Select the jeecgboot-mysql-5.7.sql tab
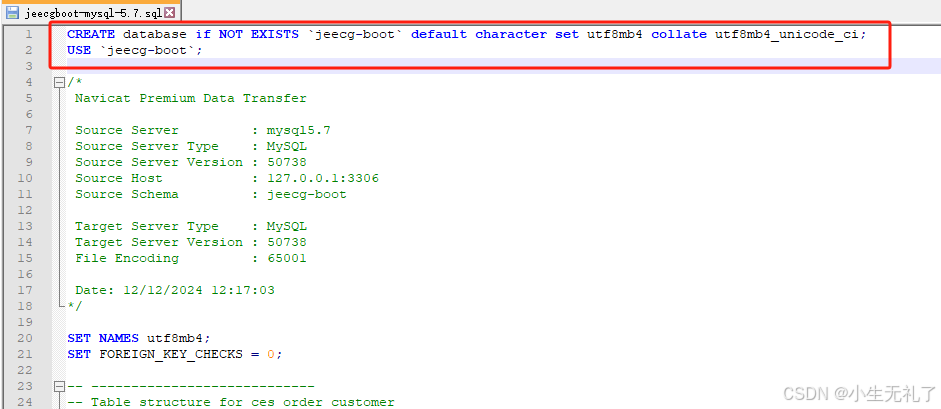 pyautogui.click(x=90, y=12)
